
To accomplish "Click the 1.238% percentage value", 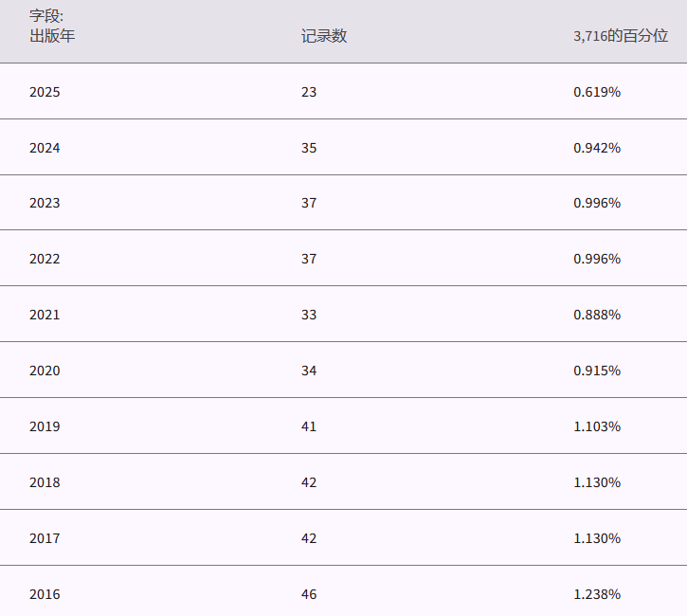I will pos(597,594).
